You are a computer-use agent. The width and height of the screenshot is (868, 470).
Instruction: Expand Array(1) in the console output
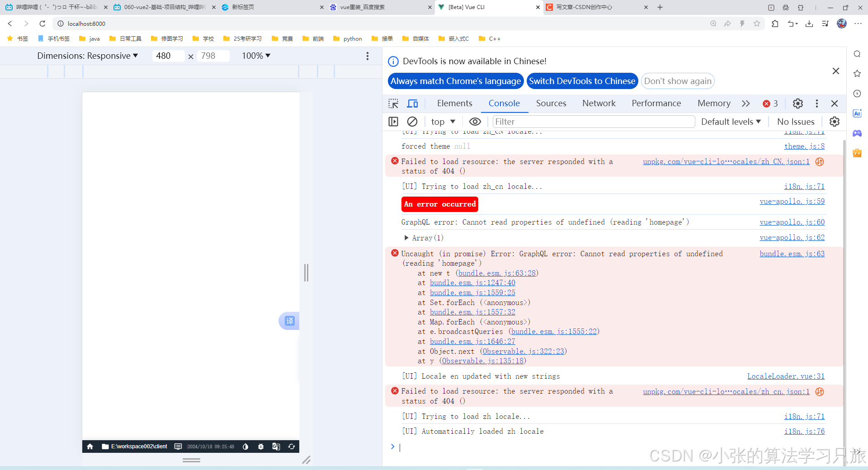tap(406, 238)
